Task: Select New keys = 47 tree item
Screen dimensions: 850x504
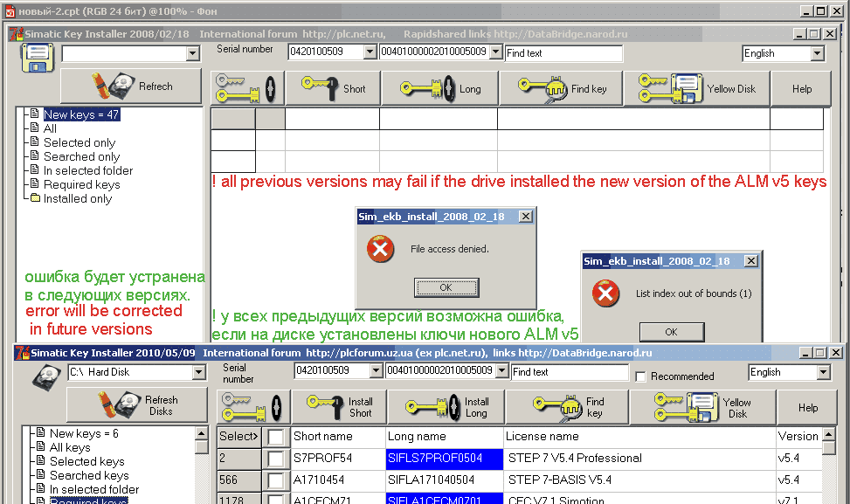Action: pyautogui.click(x=81, y=114)
